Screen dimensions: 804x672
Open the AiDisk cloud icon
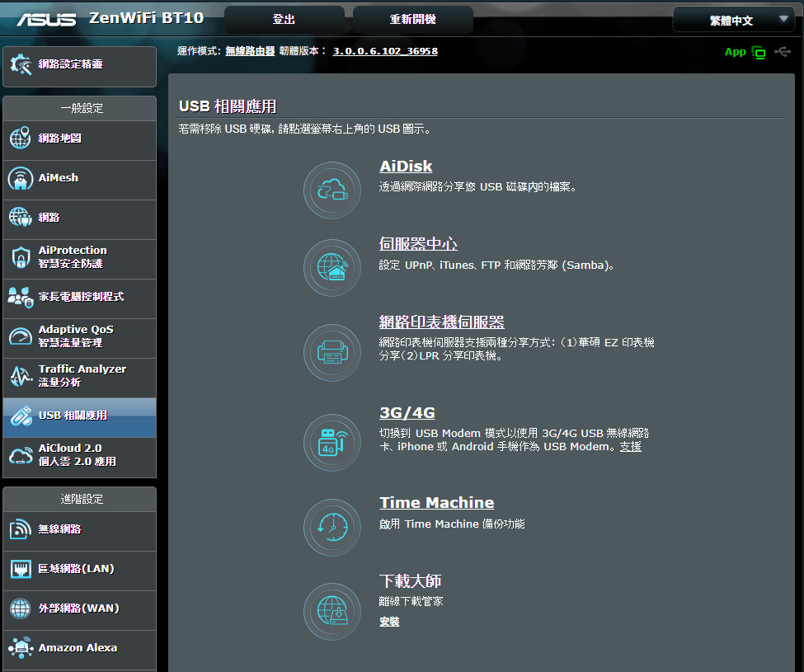coord(332,190)
